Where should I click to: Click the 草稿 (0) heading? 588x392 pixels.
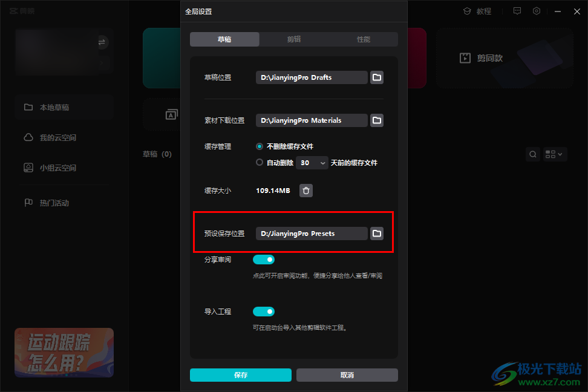pos(157,154)
